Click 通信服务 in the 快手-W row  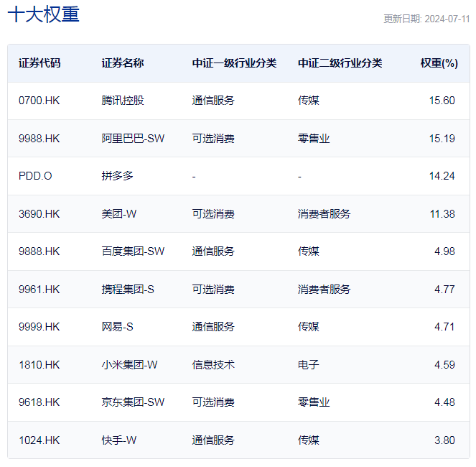coord(213,440)
